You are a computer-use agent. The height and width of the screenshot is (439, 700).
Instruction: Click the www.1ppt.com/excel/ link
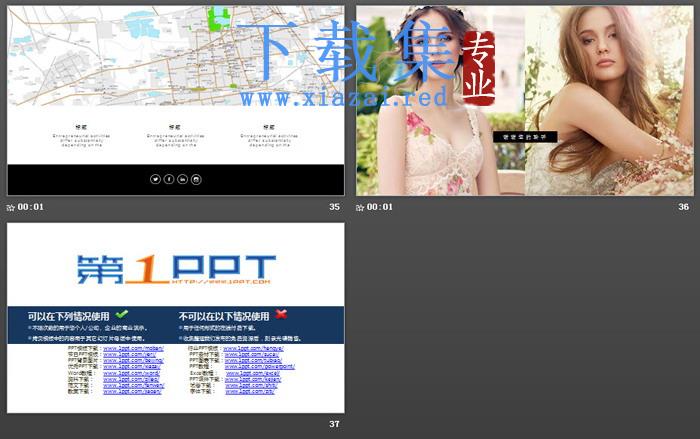(253, 373)
